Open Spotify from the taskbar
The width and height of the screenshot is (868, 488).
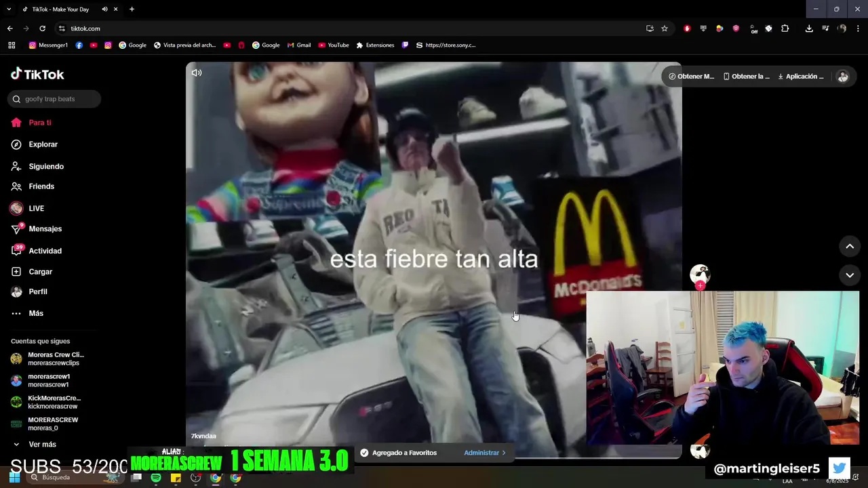(156, 478)
